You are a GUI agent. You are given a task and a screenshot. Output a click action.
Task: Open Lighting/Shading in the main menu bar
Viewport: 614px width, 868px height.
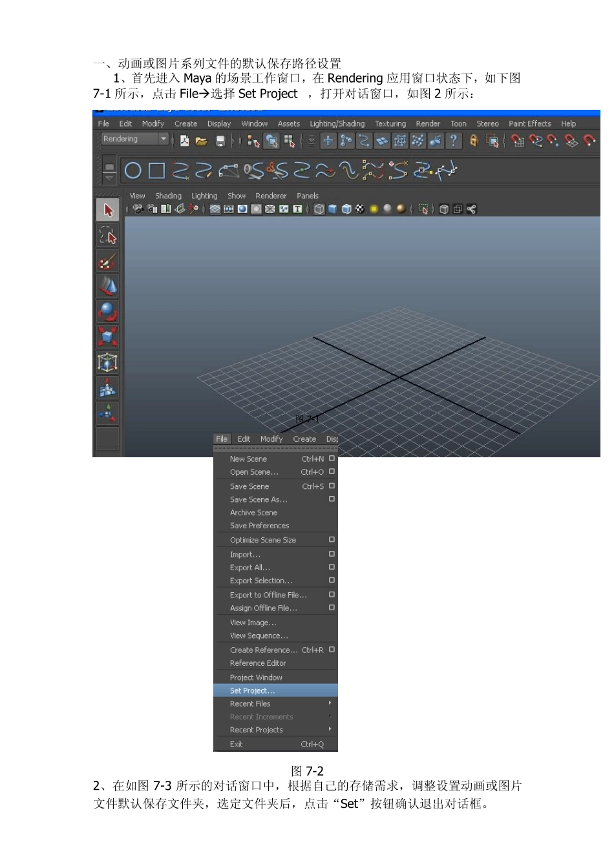click(337, 123)
